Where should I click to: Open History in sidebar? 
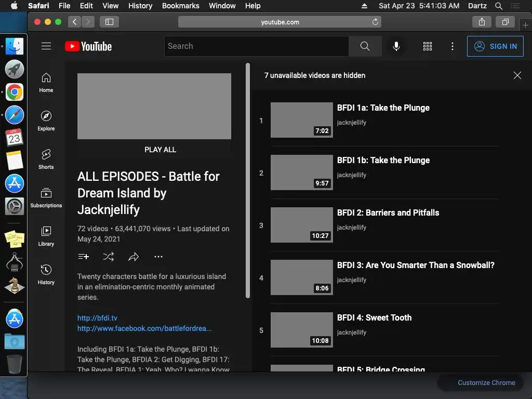(46, 274)
